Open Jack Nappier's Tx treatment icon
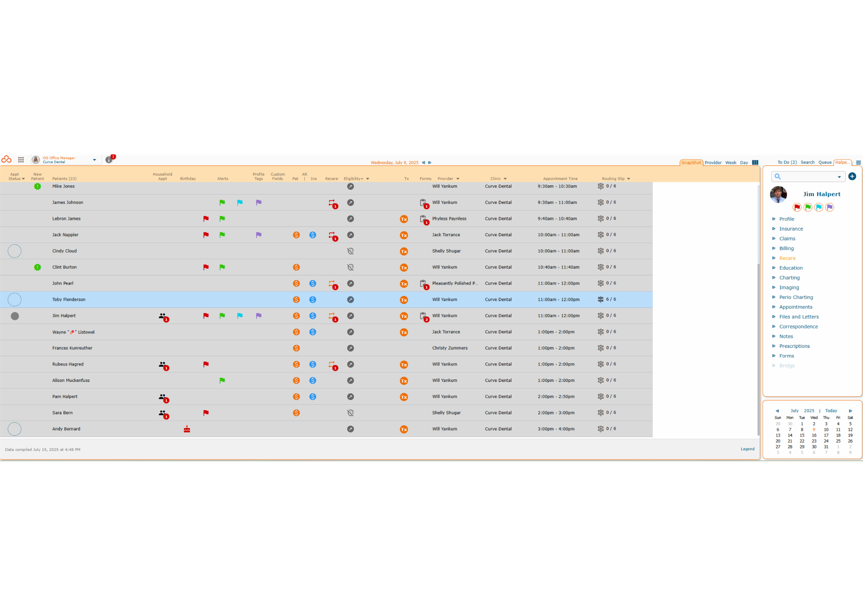The image size is (863, 616). (404, 235)
